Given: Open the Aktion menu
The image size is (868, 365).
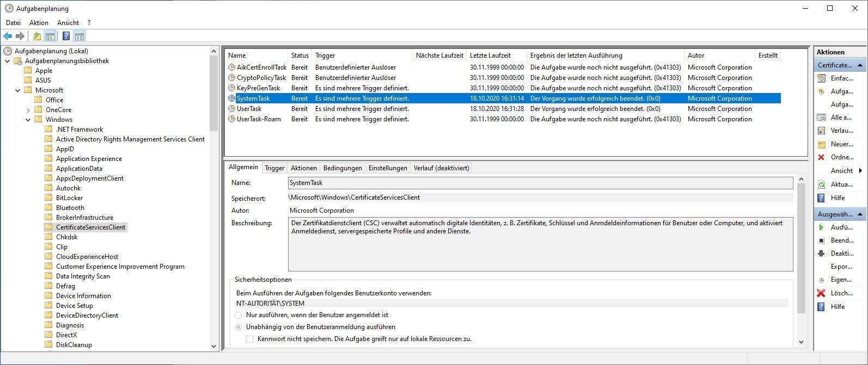Looking at the screenshot, I should tap(39, 23).
